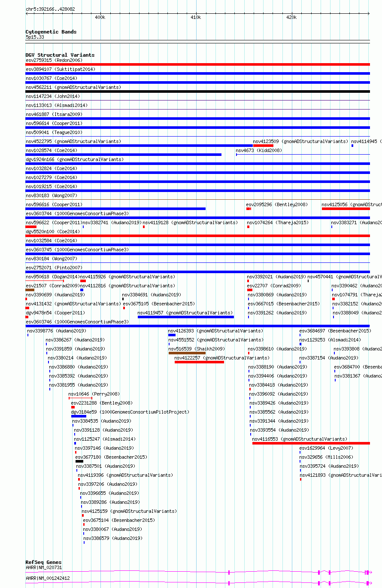The width and height of the screenshot is (382, 588).
Task: Click esv2231288 (Bentley2008) label
Action: tap(102, 403)
